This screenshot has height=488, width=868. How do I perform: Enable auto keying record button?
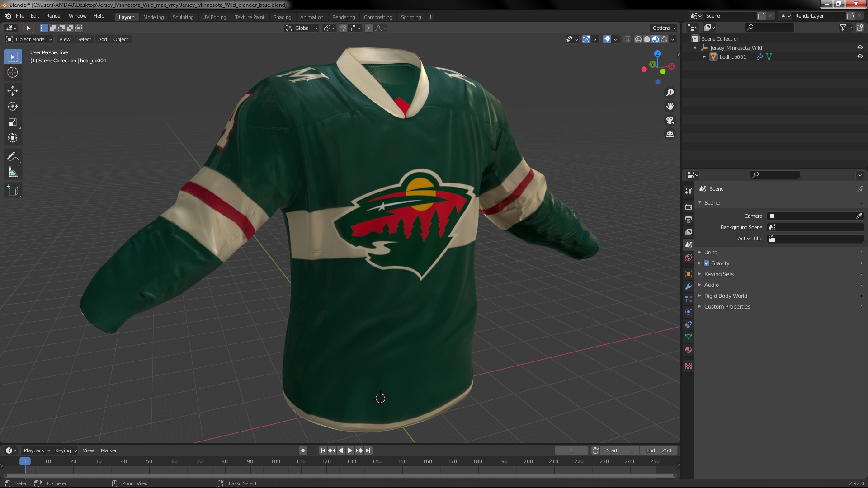(x=303, y=450)
